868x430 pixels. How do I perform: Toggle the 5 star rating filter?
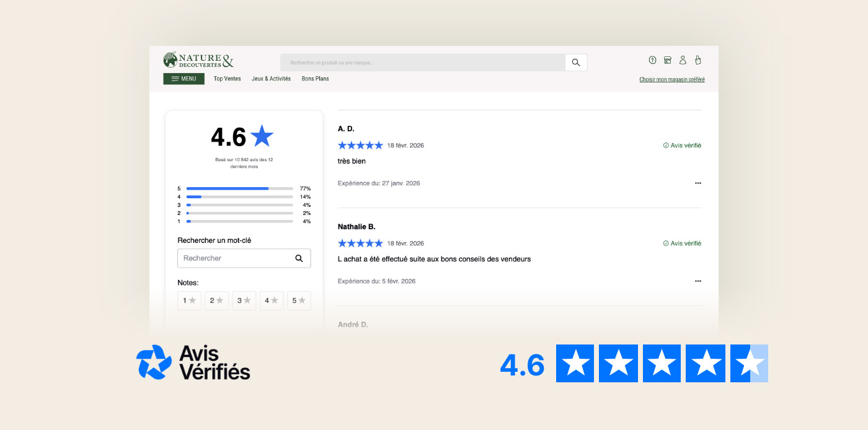[299, 301]
